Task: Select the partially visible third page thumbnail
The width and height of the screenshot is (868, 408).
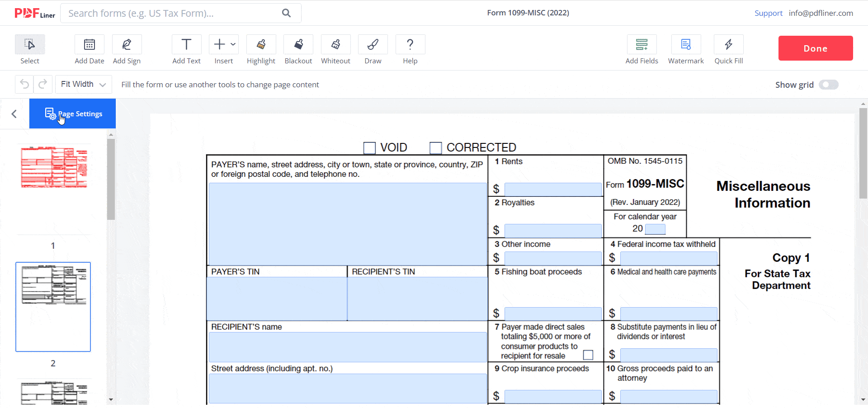Action: coord(54,392)
